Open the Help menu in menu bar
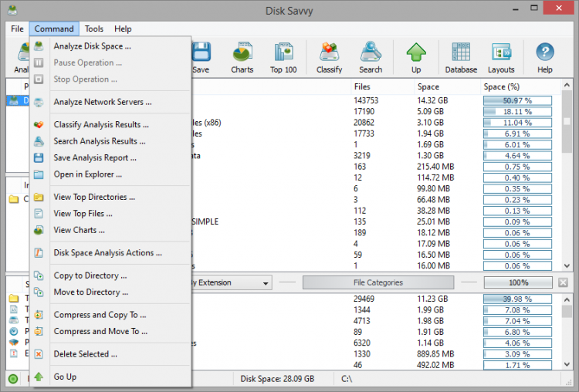The image size is (579, 392). (123, 29)
